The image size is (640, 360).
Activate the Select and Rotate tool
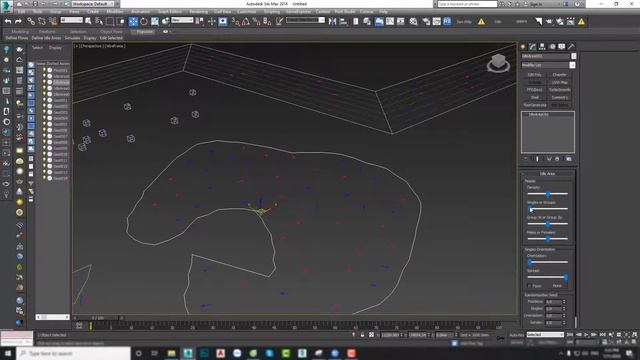coord(144,21)
